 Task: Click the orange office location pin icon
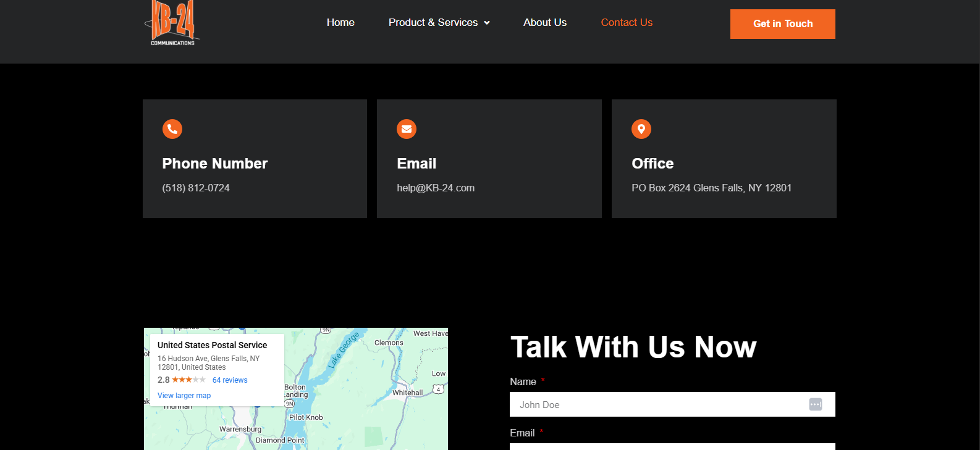click(x=641, y=129)
